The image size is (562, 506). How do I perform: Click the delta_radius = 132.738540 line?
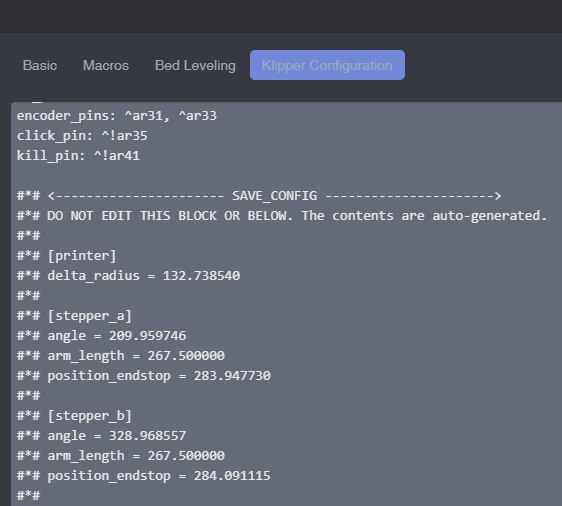click(128, 276)
